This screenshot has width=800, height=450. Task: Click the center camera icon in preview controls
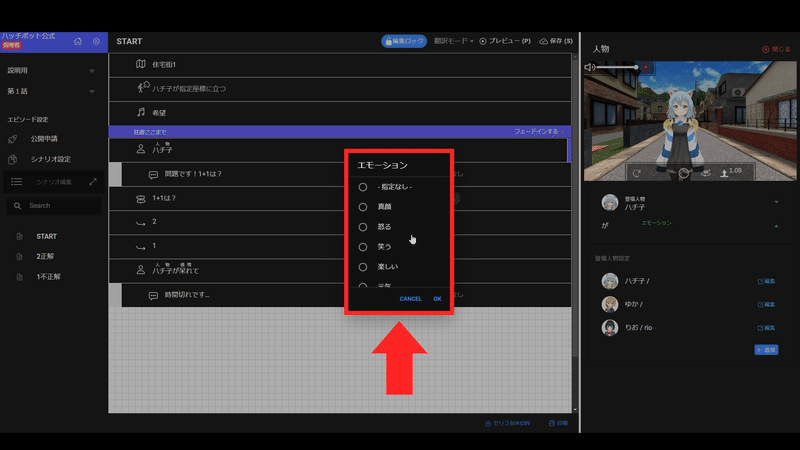(684, 173)
